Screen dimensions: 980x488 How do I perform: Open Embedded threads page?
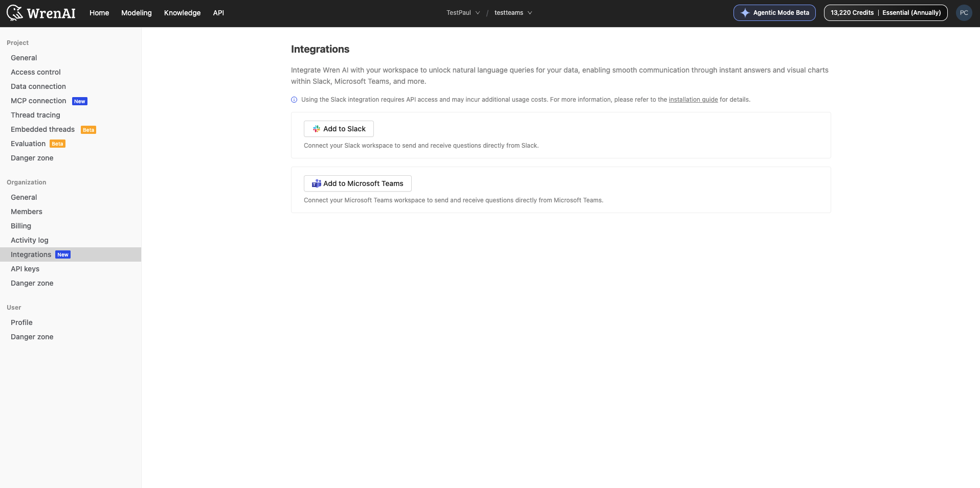(x=71, y=129)
